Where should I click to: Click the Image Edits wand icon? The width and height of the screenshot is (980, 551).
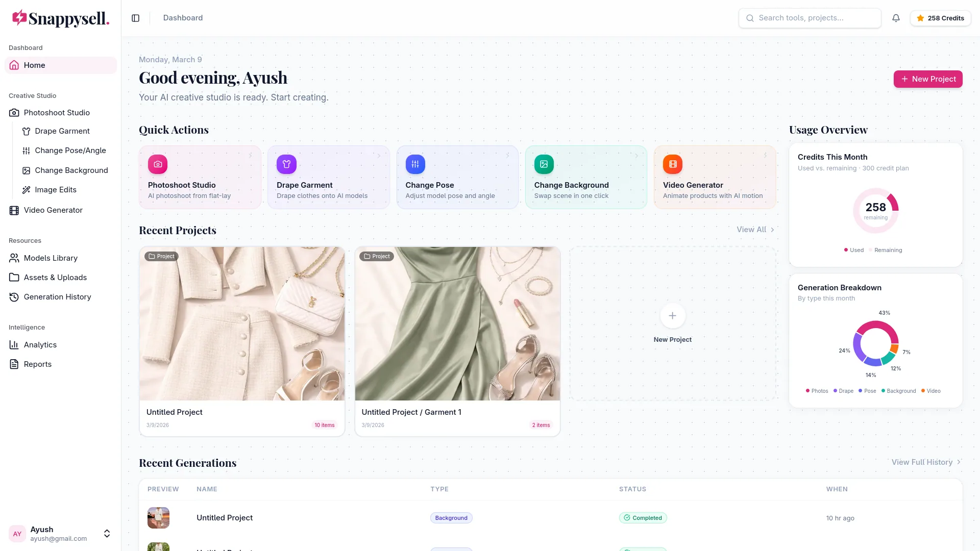[27, 190]
